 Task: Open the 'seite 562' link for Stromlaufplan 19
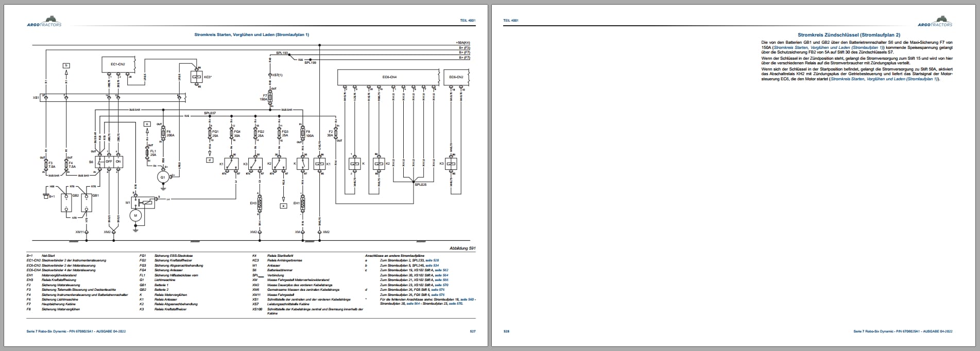(x=441, y=270)
